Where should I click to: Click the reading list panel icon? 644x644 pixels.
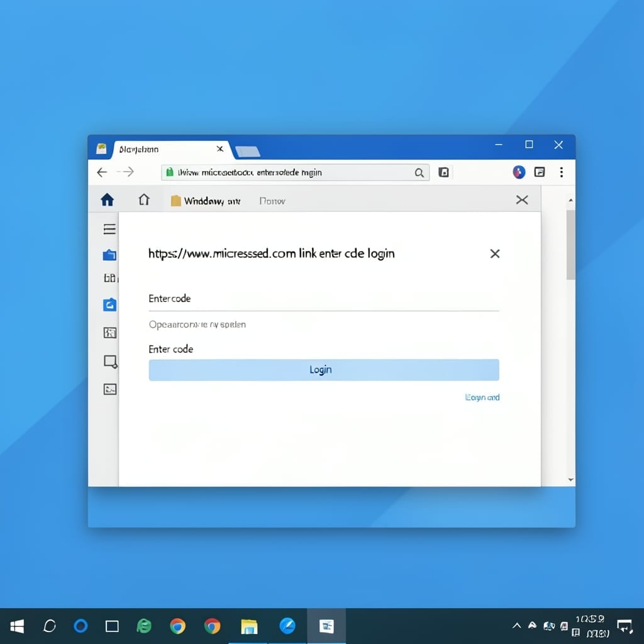click(x=539, y=172)
